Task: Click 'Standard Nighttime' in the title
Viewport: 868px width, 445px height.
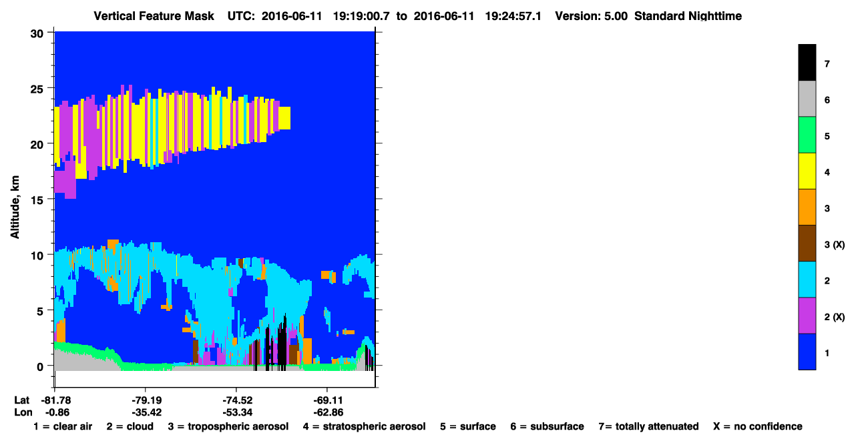Action: [x=688, y=16]
